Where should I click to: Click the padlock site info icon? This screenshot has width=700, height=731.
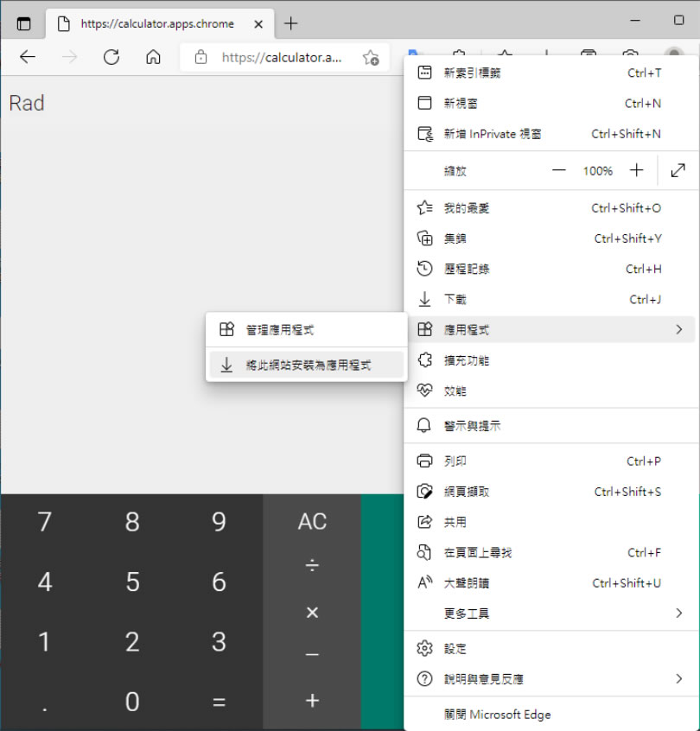pos(201,57)
